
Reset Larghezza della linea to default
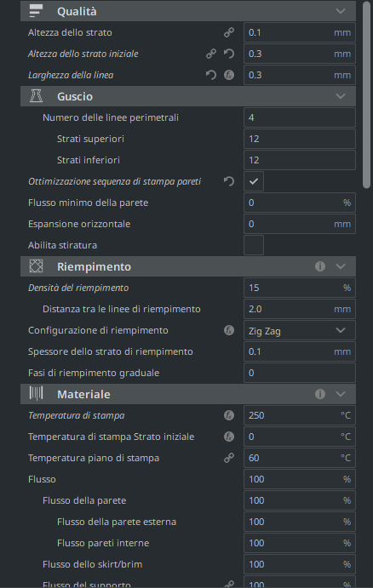[x=211, y=76]
